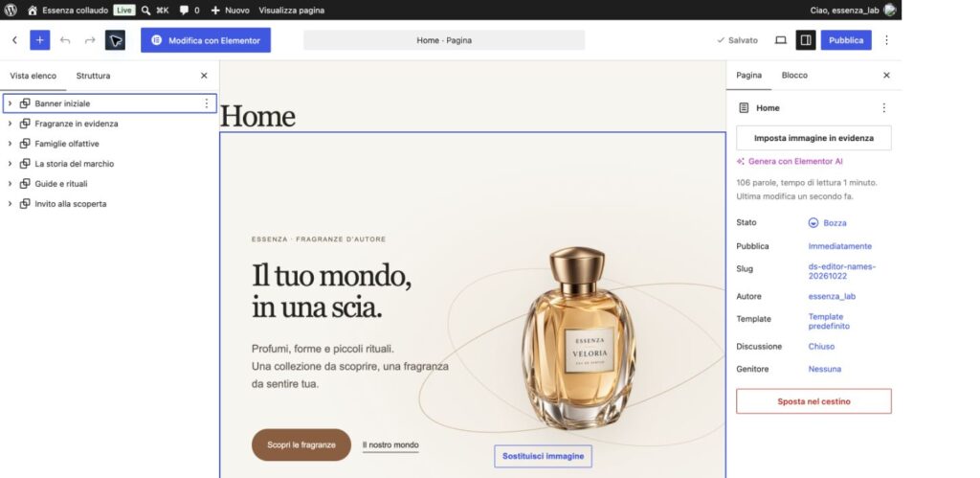
Task: Go to Essenza collaudo site home
Action: point(68,10)
